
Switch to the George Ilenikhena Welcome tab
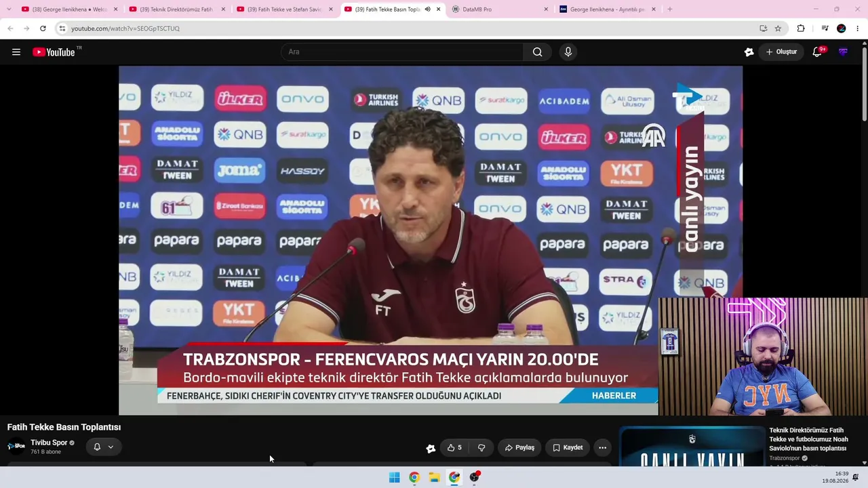[69, 9]
